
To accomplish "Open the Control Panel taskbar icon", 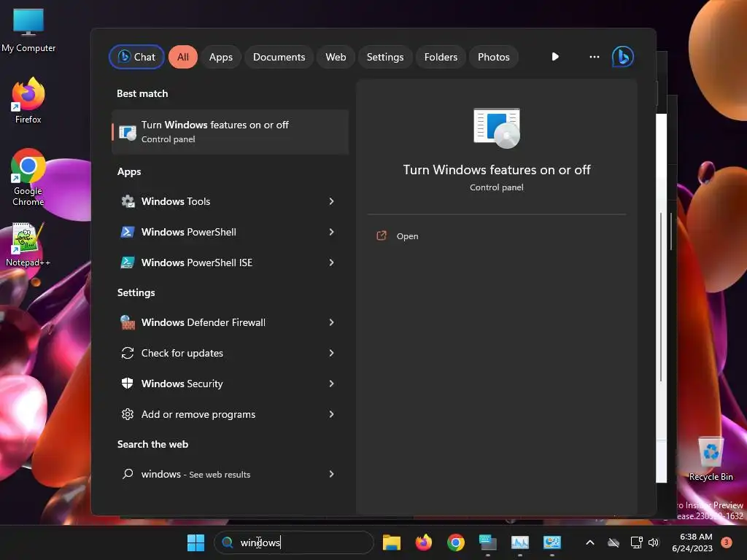I will click(x=552, y=542).
